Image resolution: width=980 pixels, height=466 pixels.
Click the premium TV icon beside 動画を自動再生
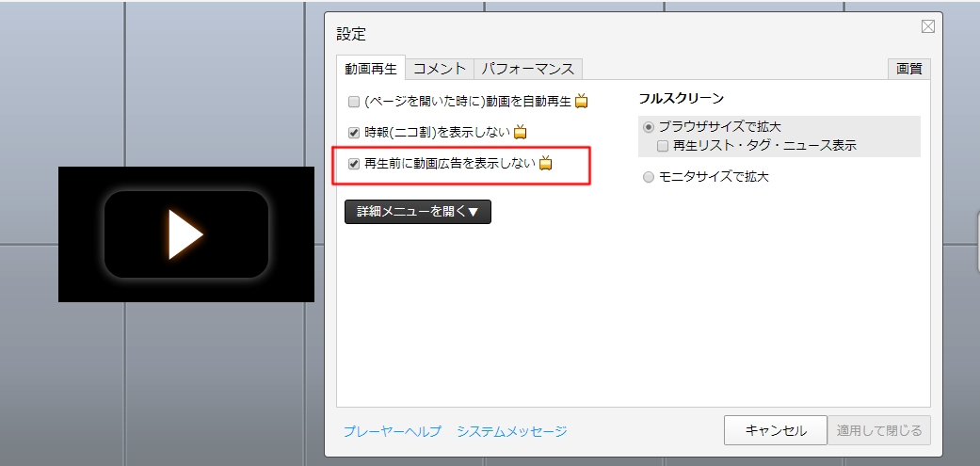pyautogui.click(x=582, y=102)
